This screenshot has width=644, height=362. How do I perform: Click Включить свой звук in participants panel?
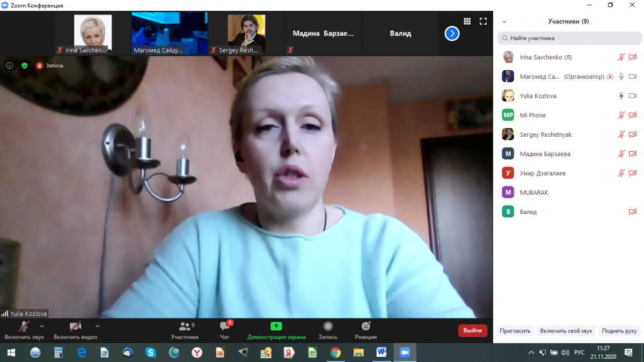click(x=566, y=331)
